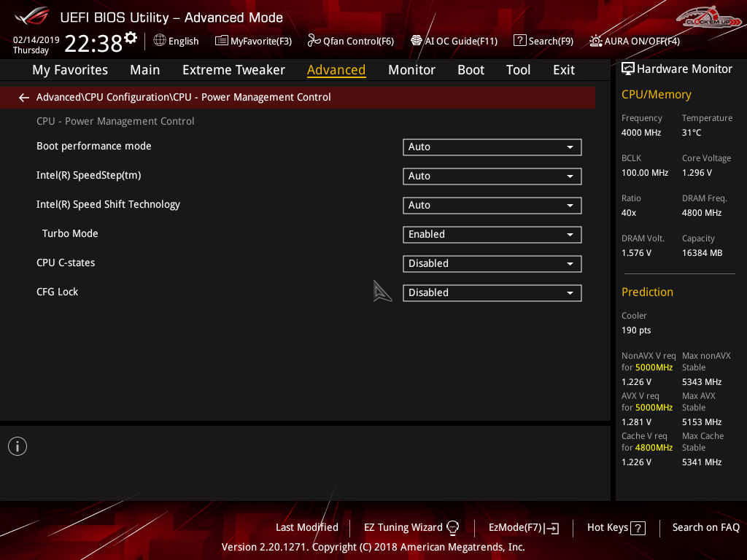747x560 pixels.
Task: Go to the Monitor tab
Action: [411, 70]
